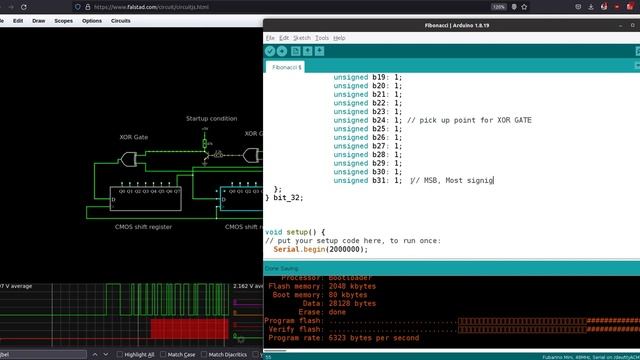This screenshot has width=640, height=360.
Task: Click the left XOR gate symbol in circuit
Action: point(129,159)
